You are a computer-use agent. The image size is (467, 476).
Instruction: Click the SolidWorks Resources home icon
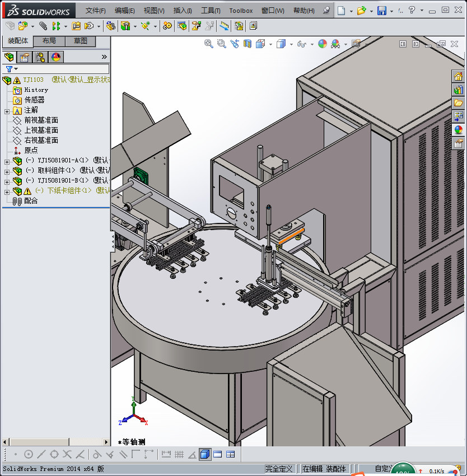coord(459,77)
